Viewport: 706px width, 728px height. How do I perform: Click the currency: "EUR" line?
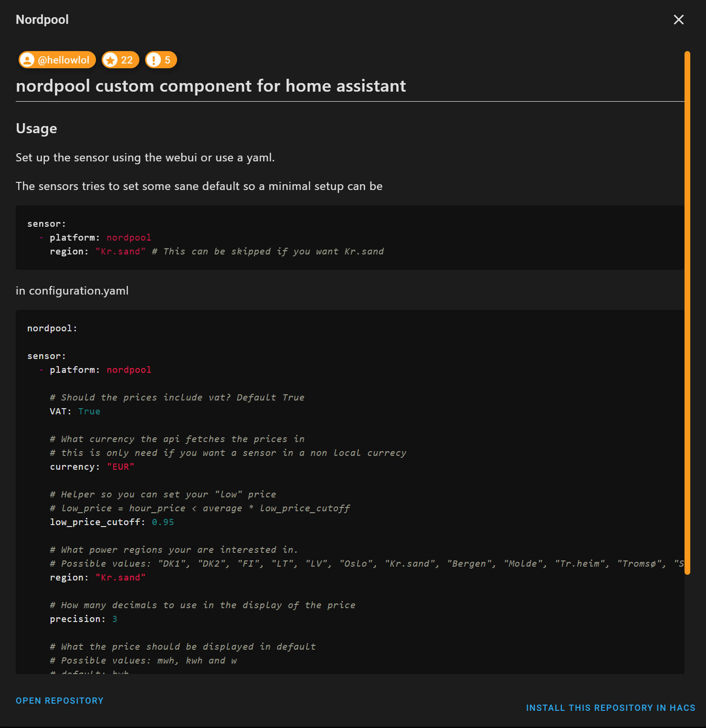coord(92,467)
